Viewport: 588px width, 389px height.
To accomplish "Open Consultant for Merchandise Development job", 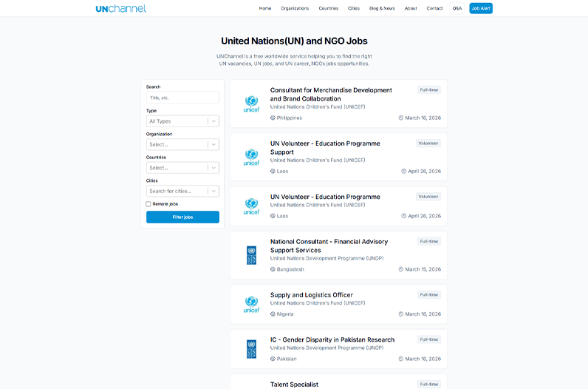I will tap(331, 94).
